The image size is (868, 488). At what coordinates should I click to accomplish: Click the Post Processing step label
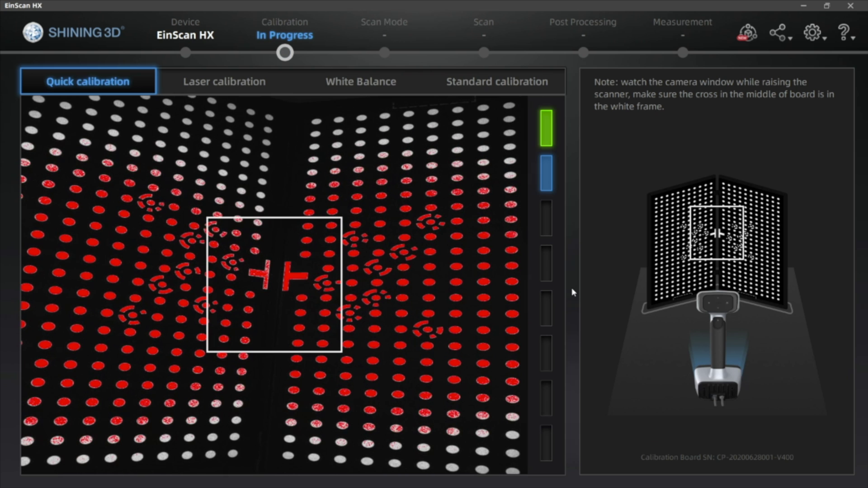pyautogui.click(x=583, y=22)
